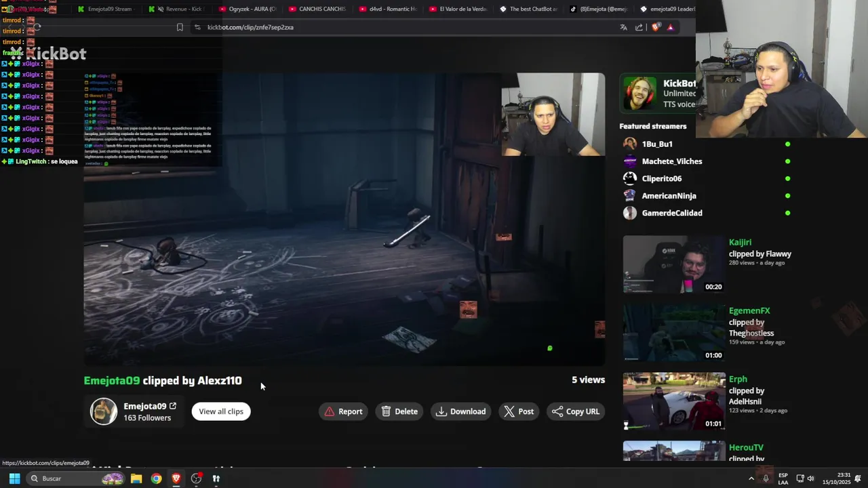Click Emejota09 channel avatar below clip

pos(104,411)
